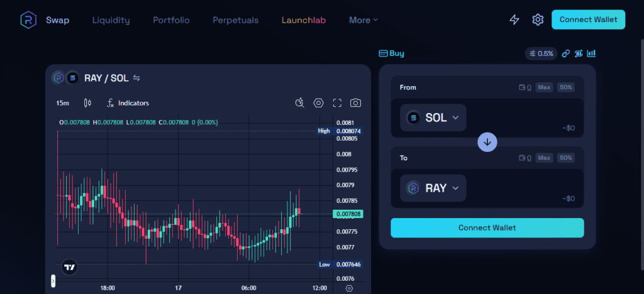Flip the RAY / SOL pair direction arrows

point(136,78)
